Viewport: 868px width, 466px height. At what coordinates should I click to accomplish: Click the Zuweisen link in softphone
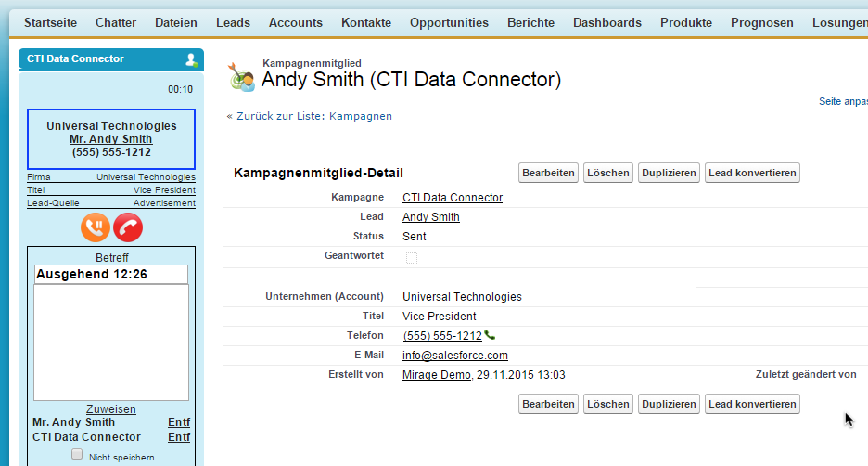pos(110,409)
